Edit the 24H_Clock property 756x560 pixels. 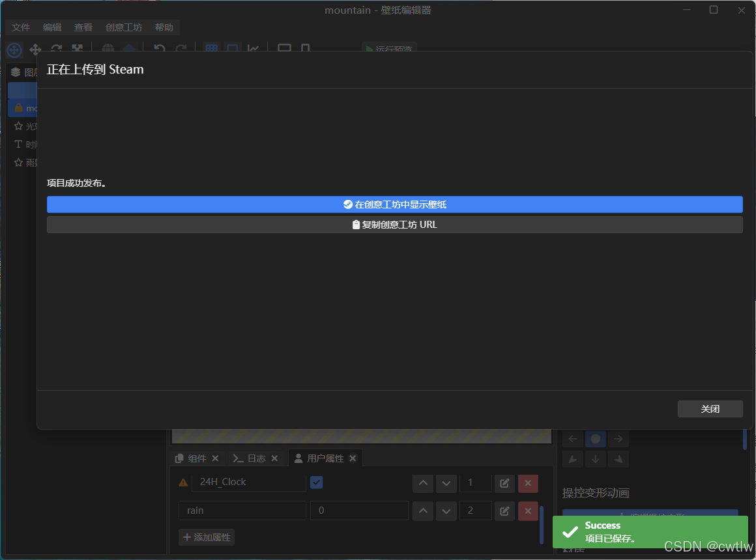504,483
